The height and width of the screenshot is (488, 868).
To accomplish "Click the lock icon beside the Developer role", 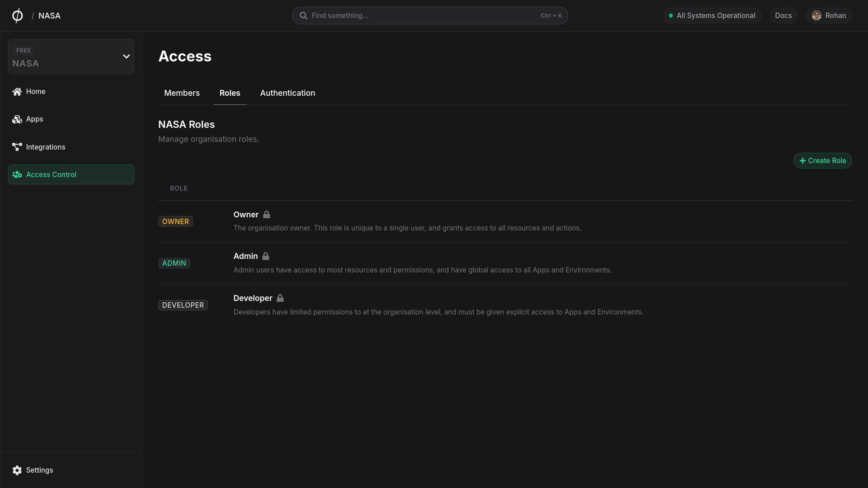I will tap(280, 298).
